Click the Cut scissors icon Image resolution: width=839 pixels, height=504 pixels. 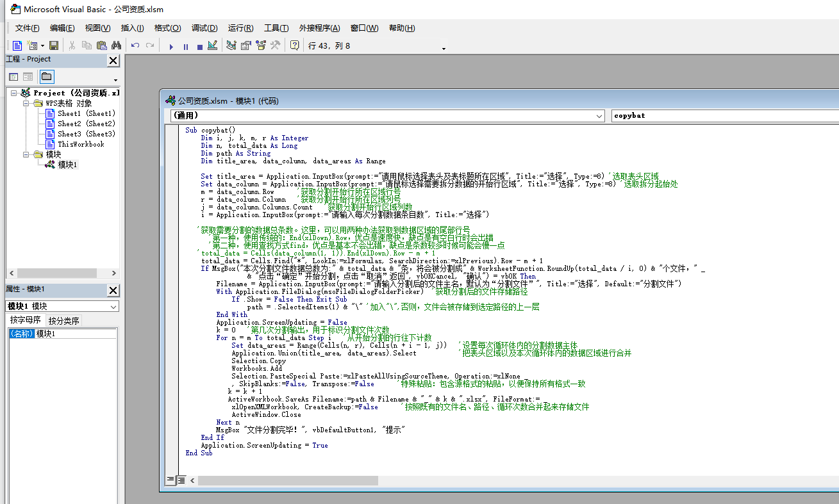pyautogui.click(x=72, y=45)
